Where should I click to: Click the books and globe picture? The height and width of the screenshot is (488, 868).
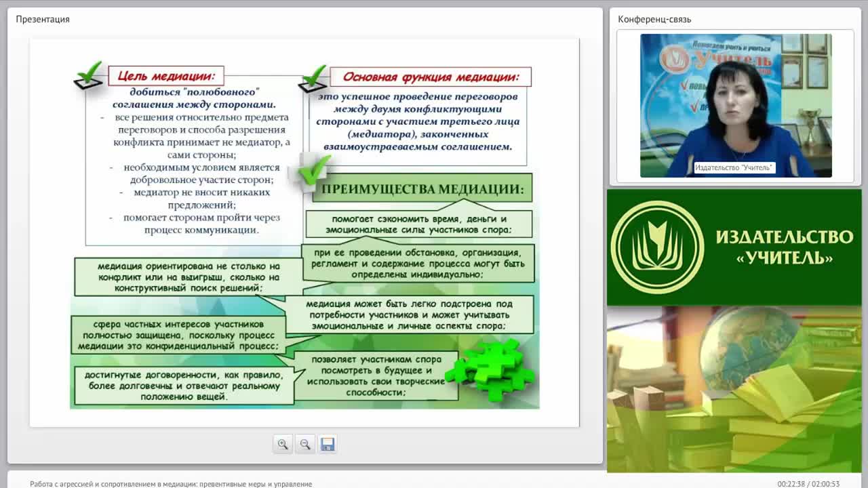tap(734, 389)
